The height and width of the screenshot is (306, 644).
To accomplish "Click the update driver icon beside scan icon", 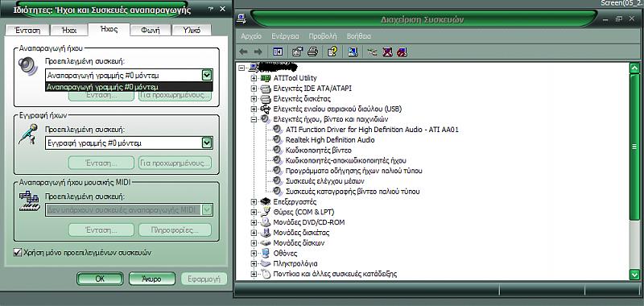I will (372, 52).
